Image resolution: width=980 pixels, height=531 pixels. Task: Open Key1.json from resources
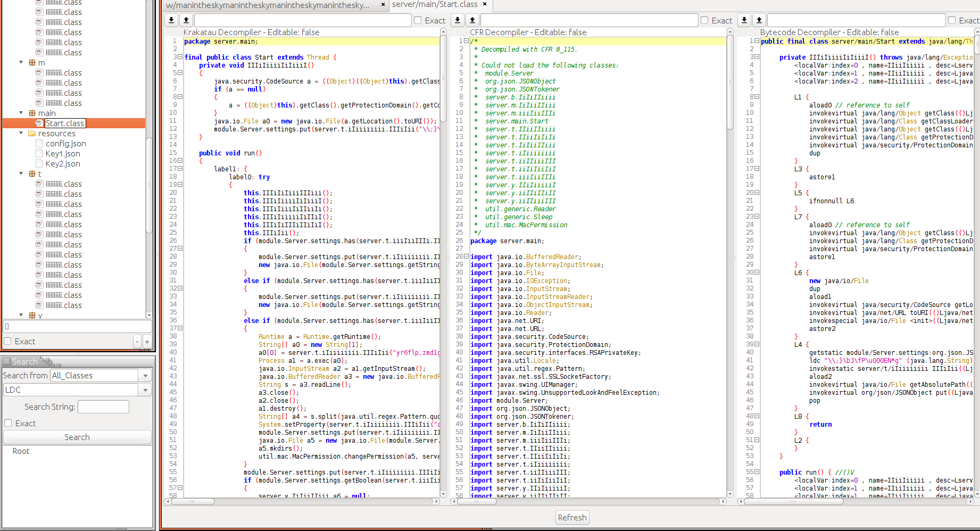click(x=63, y=154)
